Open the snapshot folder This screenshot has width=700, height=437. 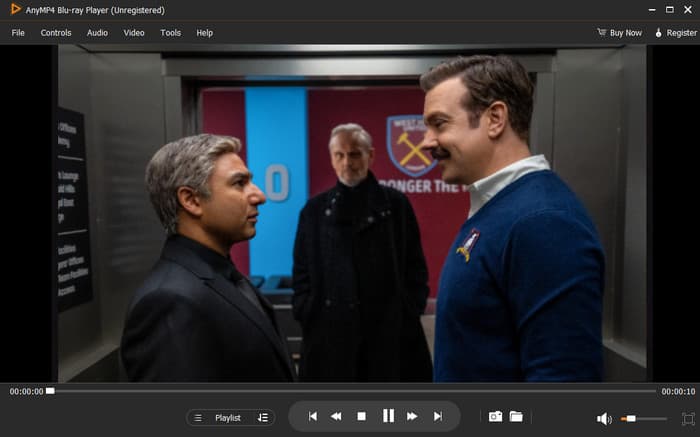coord(516,416)
